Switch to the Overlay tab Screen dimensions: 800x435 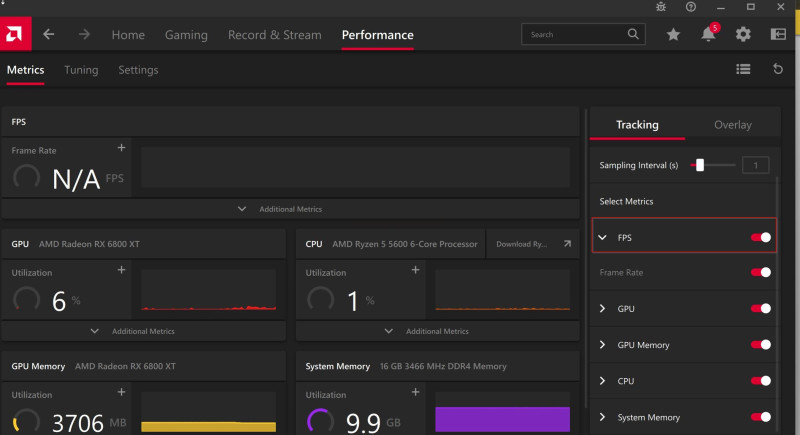coord(733,124)
